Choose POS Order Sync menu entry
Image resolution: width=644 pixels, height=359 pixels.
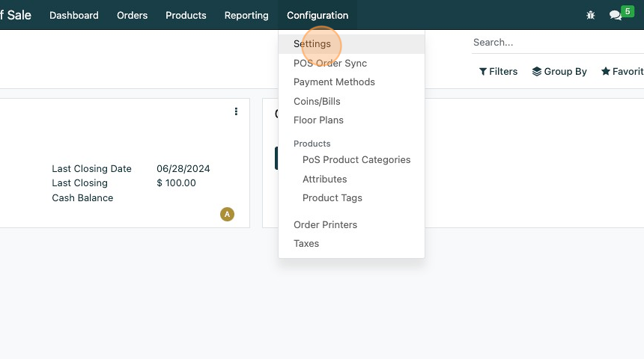click(x=330, y=64)
